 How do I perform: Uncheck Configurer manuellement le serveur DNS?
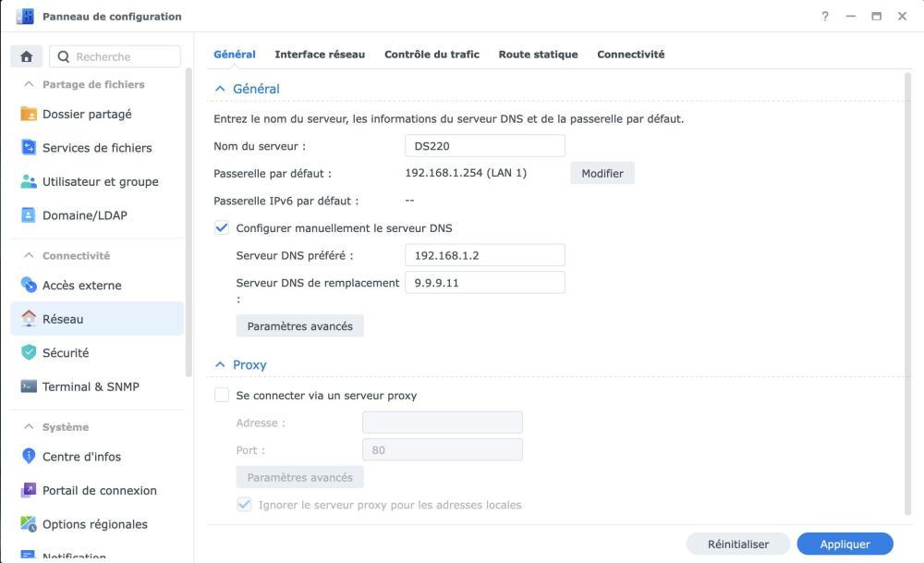point(222,227)
